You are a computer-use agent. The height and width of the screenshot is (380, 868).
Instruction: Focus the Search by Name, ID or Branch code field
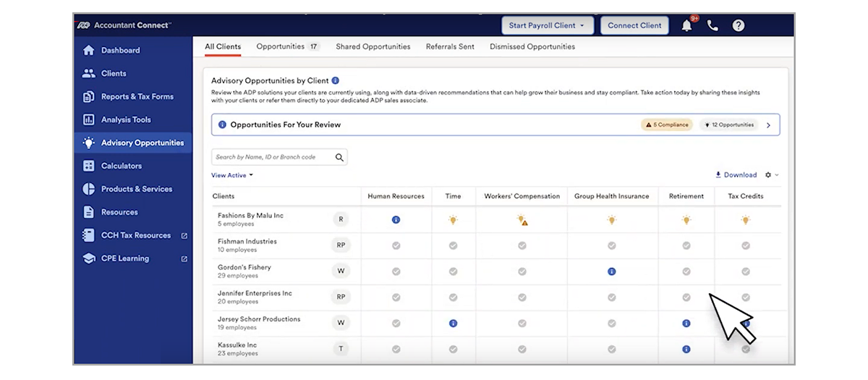[279, 157]
